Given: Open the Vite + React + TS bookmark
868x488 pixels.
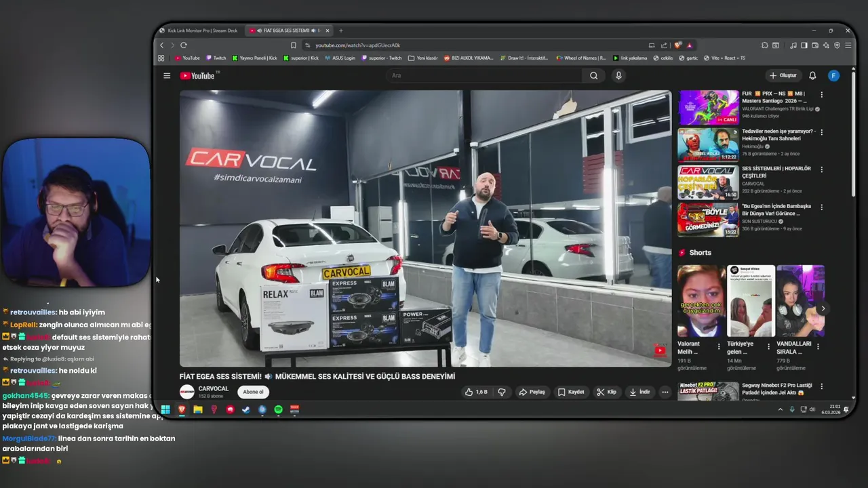Looking at the screenshot, I should pos(724,58).
